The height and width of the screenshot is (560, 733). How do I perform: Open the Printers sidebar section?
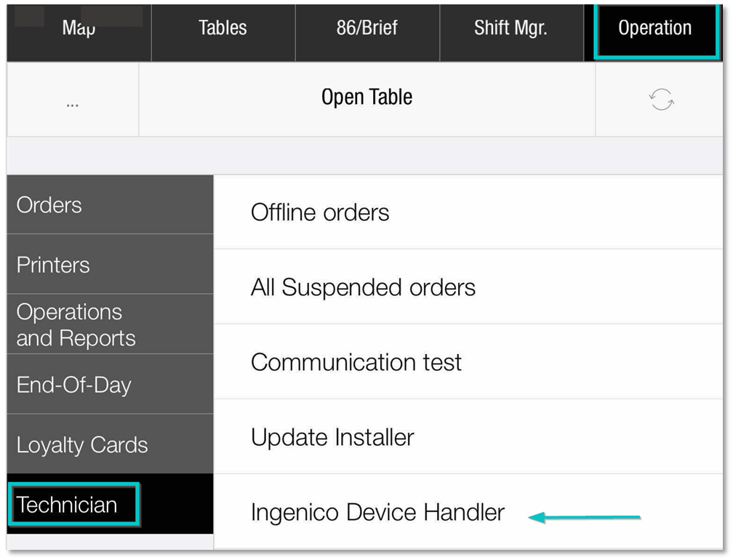click(109, 265)
